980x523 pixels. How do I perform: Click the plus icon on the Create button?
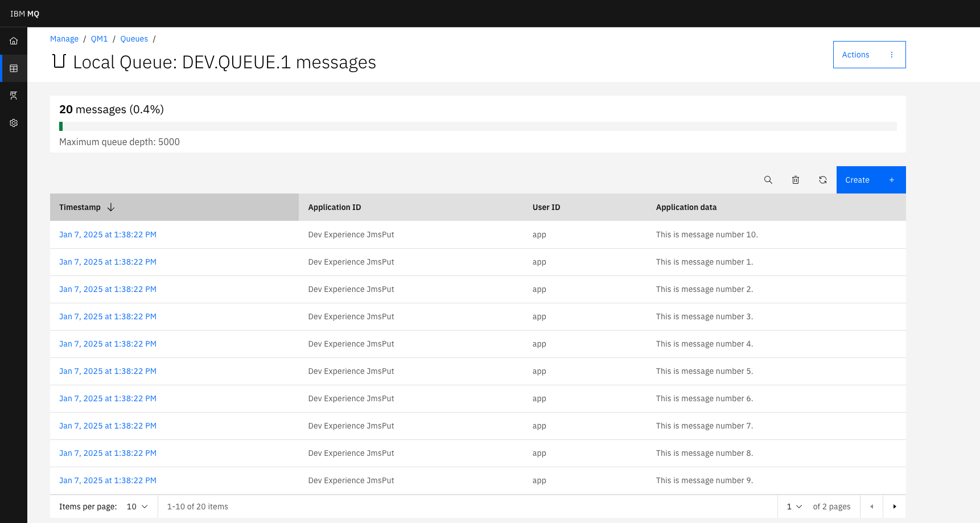891,179
